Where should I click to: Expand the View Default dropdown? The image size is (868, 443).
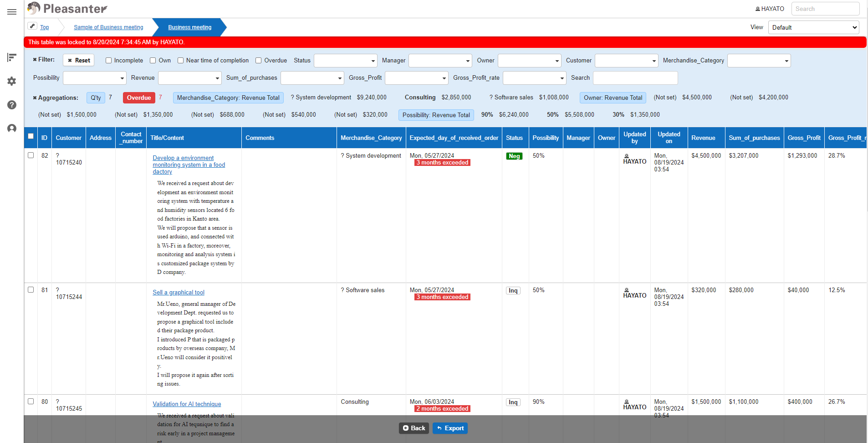tap(813, 27)
